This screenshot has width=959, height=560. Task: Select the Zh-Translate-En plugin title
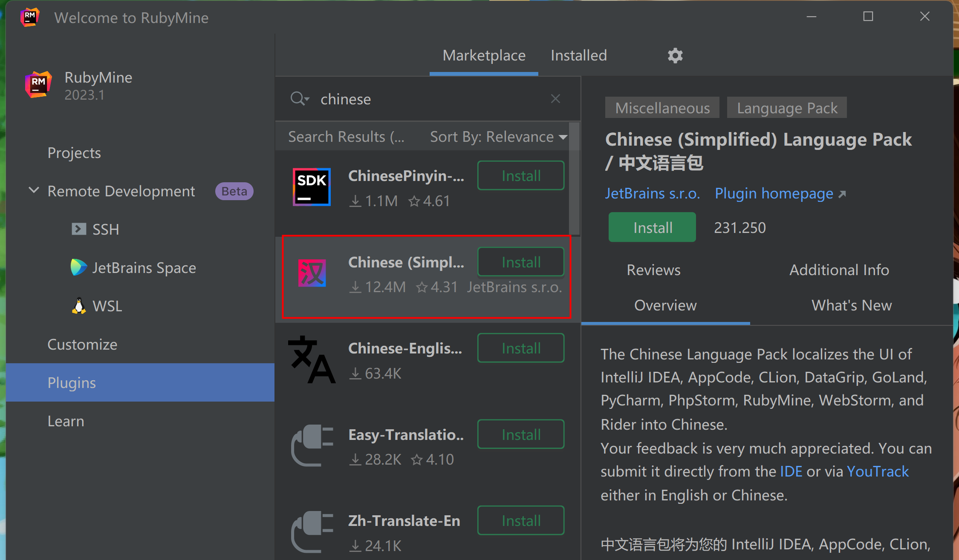(x=404, y=520)
